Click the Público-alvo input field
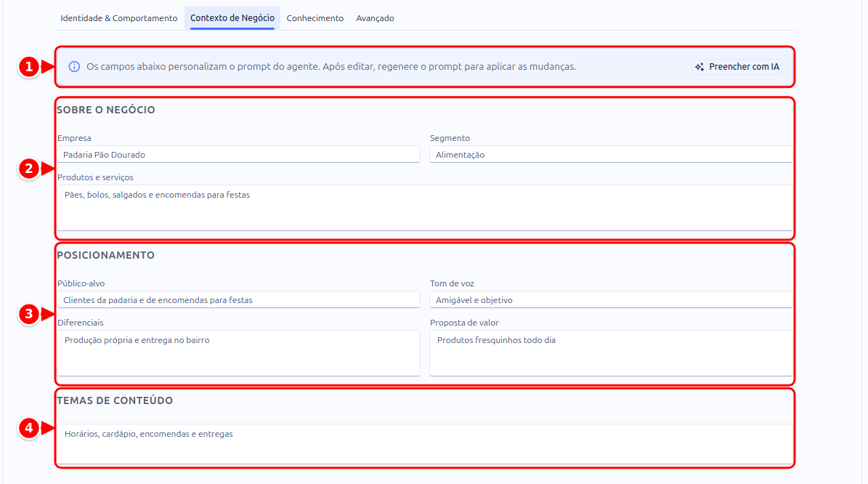Image resolution: width=868 pixels, height=484 pixels. [238, 299]
